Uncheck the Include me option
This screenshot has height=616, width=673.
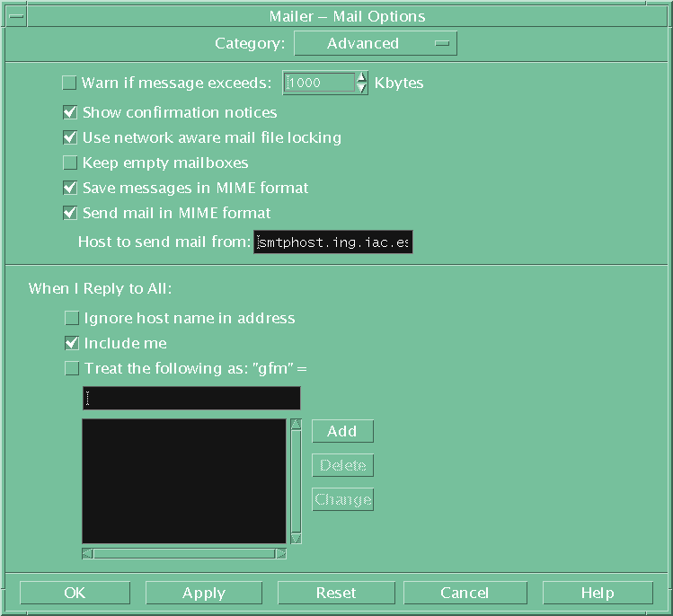point(72,343)
